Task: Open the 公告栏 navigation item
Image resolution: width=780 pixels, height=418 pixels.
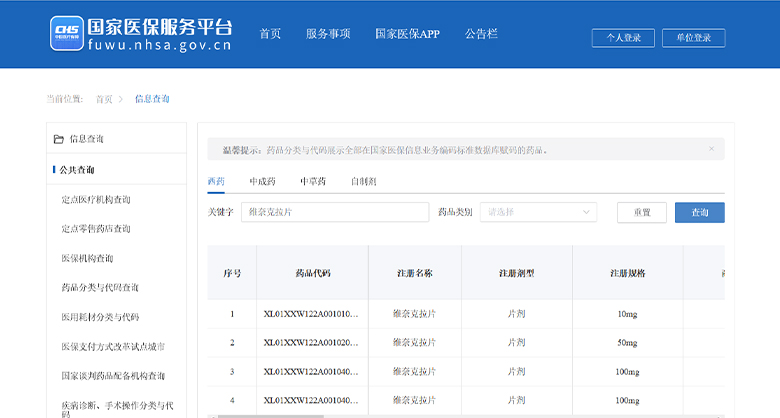Action: 480,34
